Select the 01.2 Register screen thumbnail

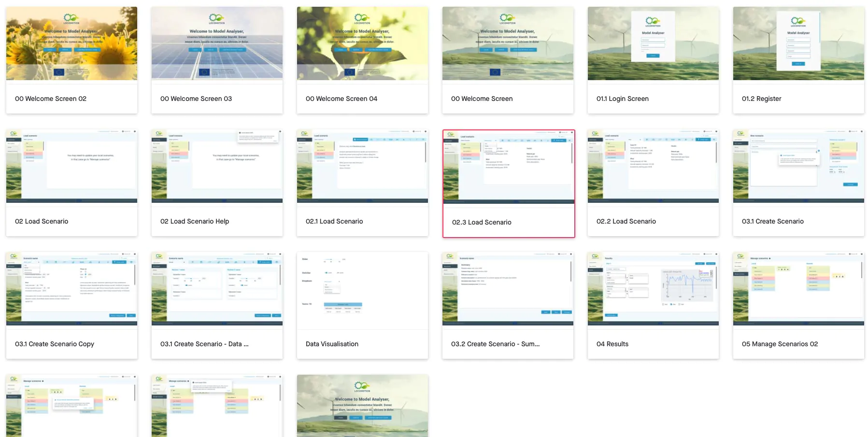point(798,43)
